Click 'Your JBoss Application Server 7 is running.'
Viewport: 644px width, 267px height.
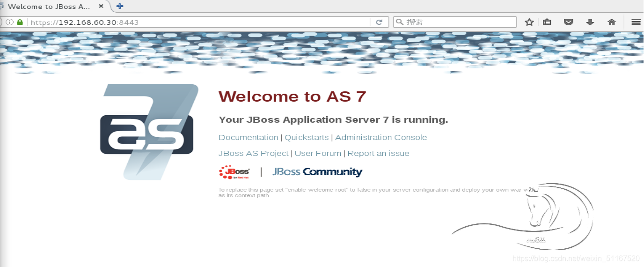click(x=333, y=120)
